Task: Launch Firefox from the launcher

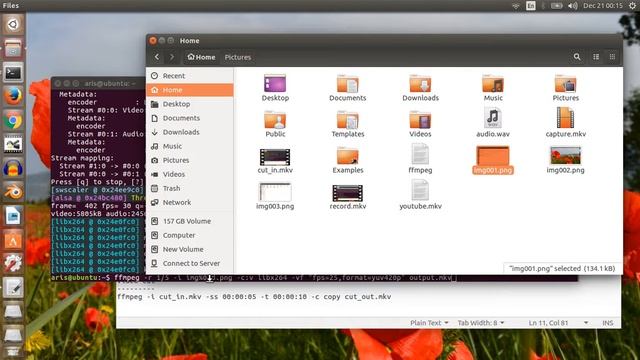Action: tap(13, 97)
